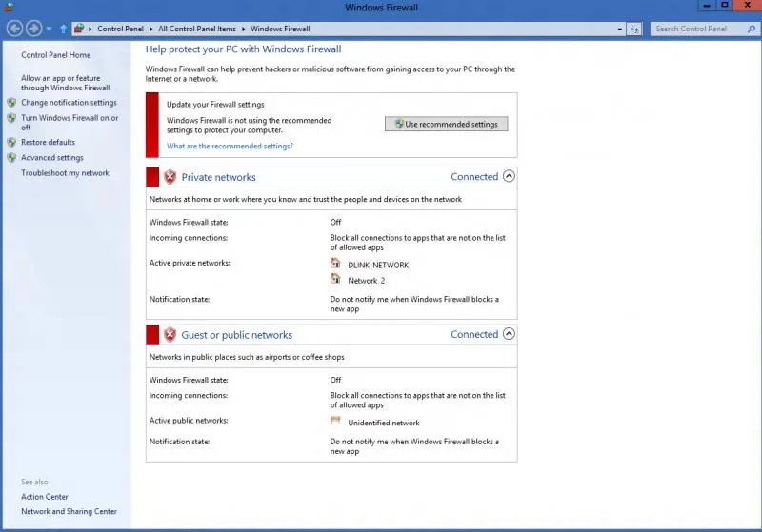The image size is (762, 532).
Task: Click the DLINK-NETWORK network name
Action: click(x=378, y=265)
